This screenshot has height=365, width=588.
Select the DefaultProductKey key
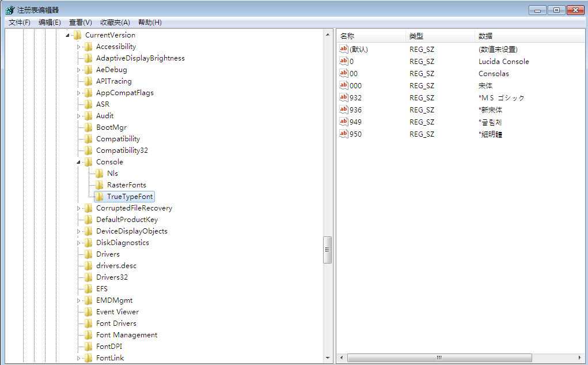[x=127, y=220]
